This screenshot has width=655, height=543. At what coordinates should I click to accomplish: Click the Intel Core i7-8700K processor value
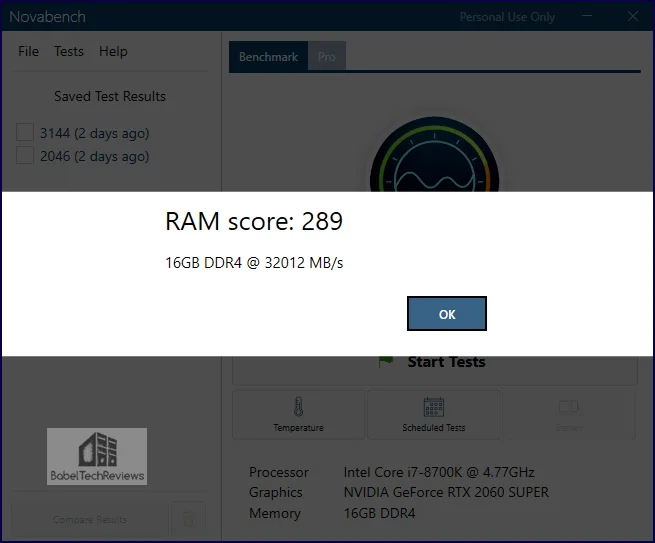point(439,472)
